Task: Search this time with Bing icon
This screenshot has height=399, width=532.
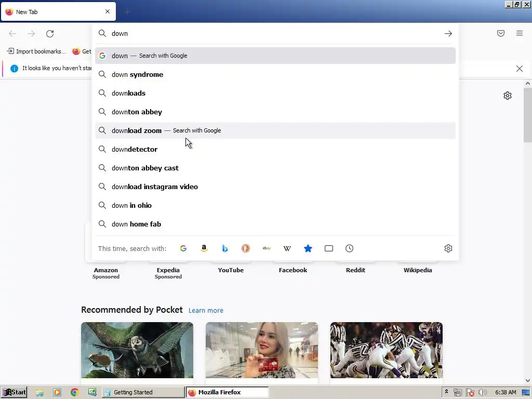Action: (x=224, y=248)
